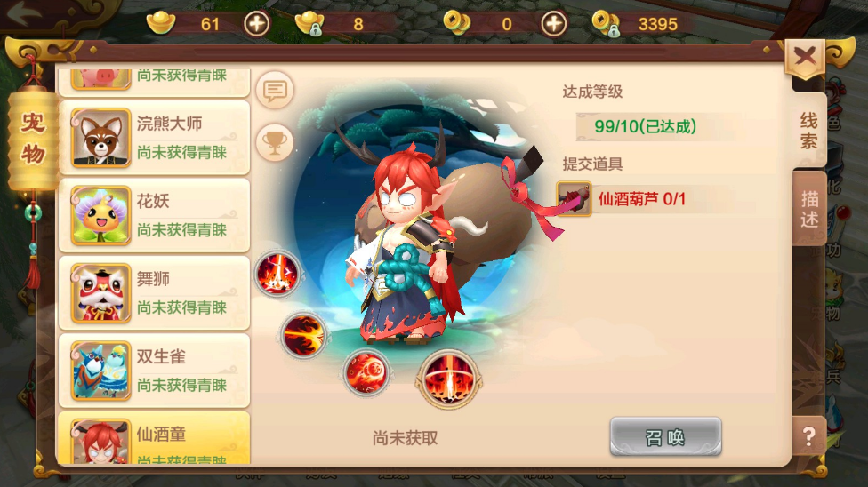Screen dimensions: 868x487
Task: Select 舞狮 in pet list
Action: [x=155, y=292]
